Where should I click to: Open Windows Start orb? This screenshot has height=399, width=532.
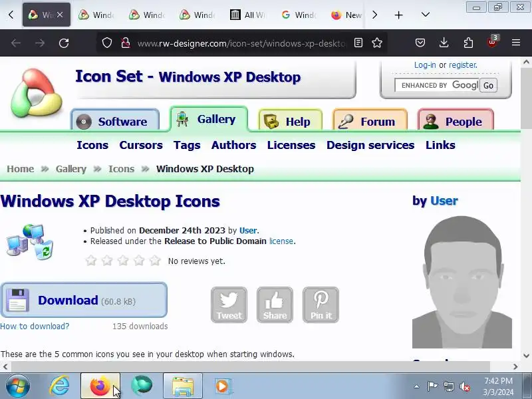18,386
